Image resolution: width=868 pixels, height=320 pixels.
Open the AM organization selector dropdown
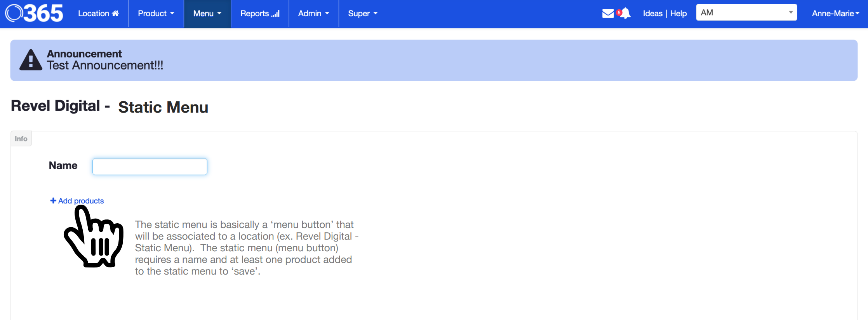746,12
